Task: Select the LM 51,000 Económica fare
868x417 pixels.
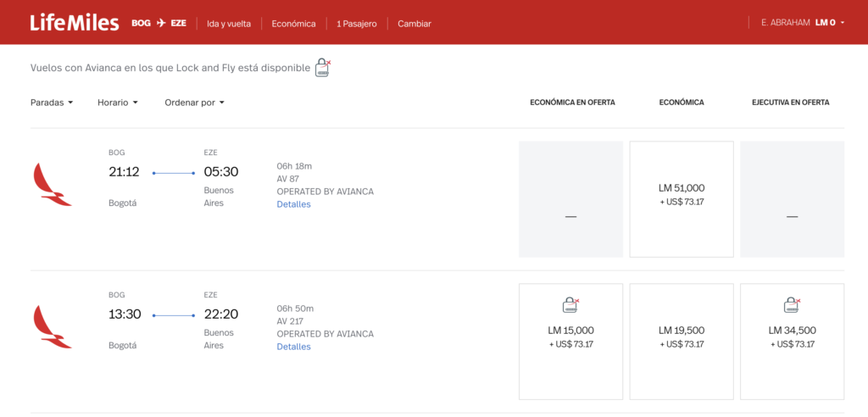Action: 682,199
